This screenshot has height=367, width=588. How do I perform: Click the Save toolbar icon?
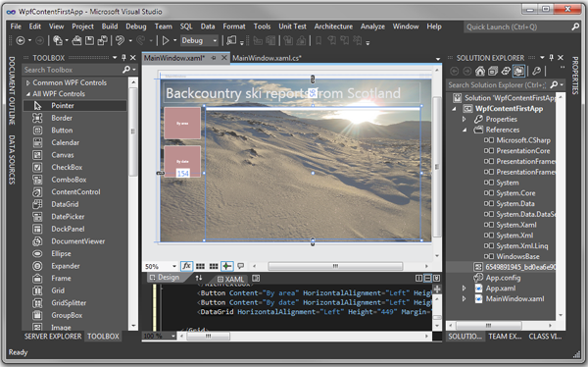click(x=89, y=40)
